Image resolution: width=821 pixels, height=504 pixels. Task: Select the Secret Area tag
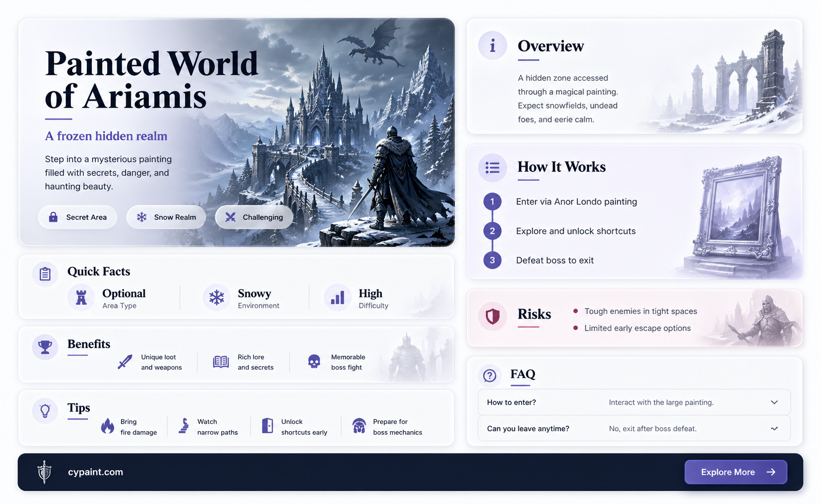77,217
